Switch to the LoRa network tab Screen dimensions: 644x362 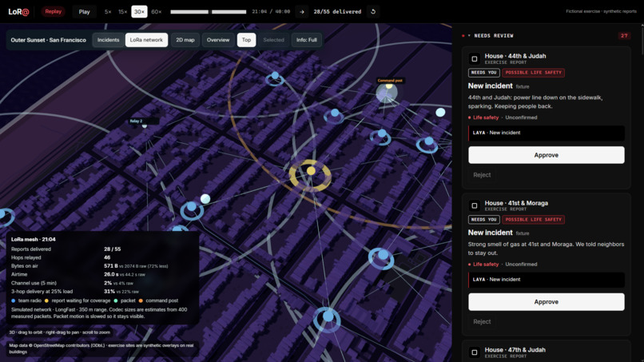(146, 40)
